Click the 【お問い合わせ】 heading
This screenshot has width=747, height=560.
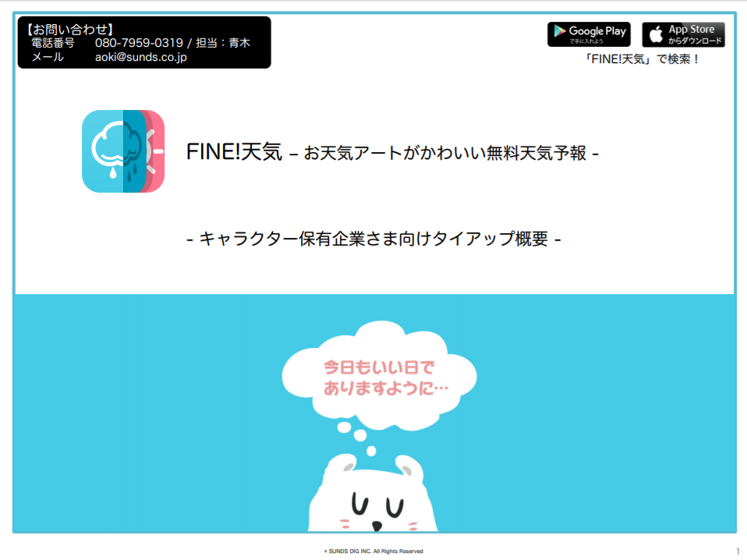click(x=69, y=30)
